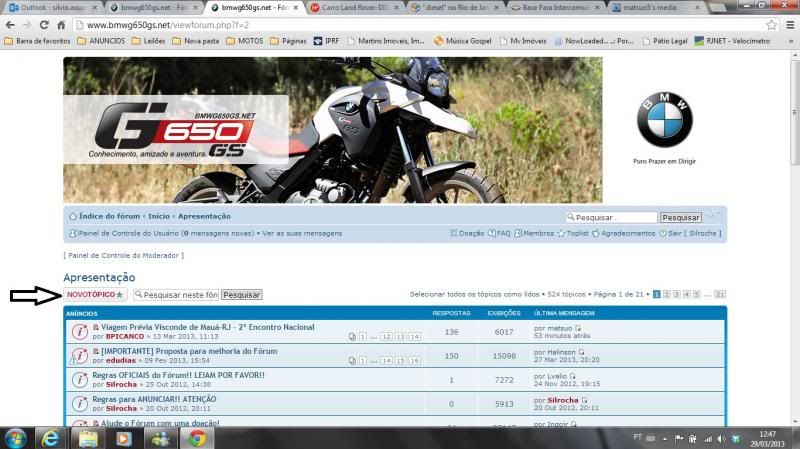Click the top Pesquisar button
The width and height of the screenshot is (800, 449).
pos(681,217)
